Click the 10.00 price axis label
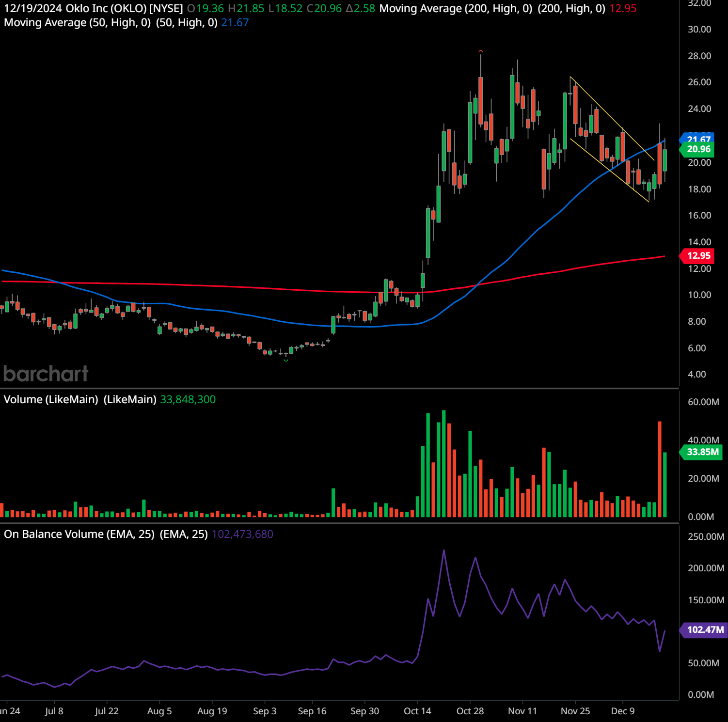Viewport: 728px width, 722px height. tap(699, 295)
